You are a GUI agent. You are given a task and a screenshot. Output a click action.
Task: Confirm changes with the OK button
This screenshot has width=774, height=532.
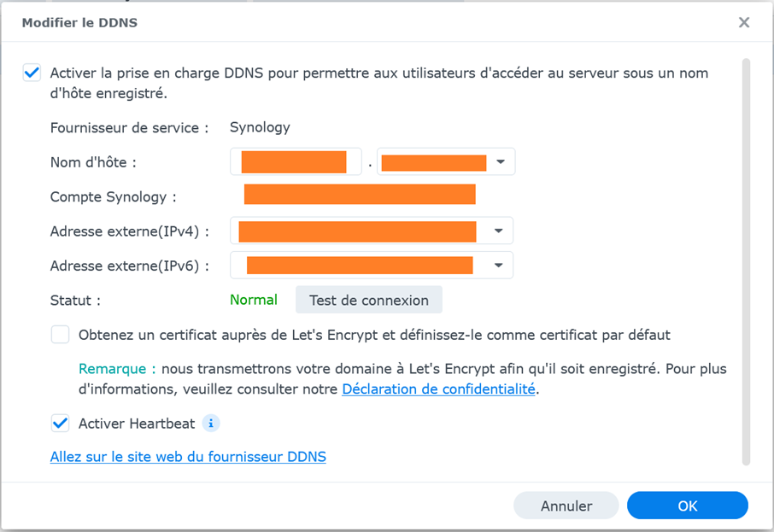tap(688, 506)
